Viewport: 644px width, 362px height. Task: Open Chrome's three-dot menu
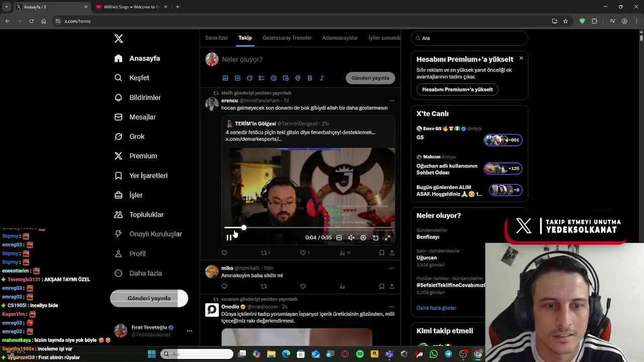(636, 21)
